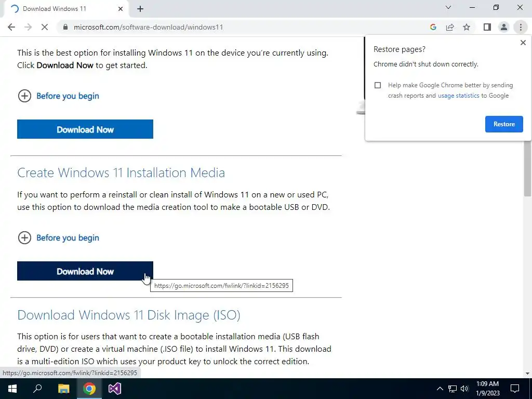Share this page icon
Viewport: 532px width, 399px height.
click(450, 27)
